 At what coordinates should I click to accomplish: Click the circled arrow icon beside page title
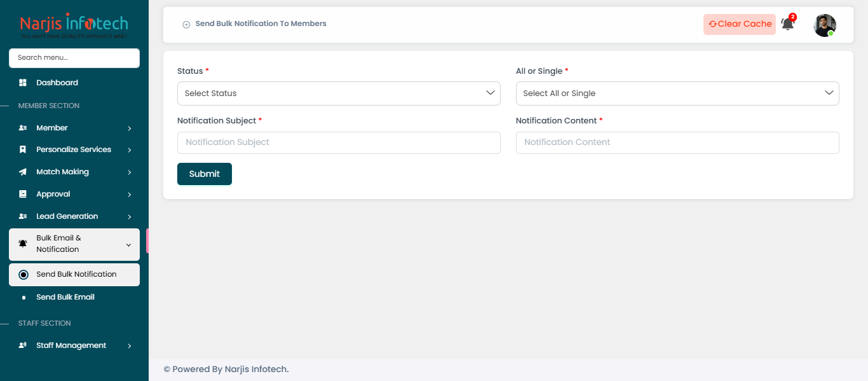click(x=186, y=24)
